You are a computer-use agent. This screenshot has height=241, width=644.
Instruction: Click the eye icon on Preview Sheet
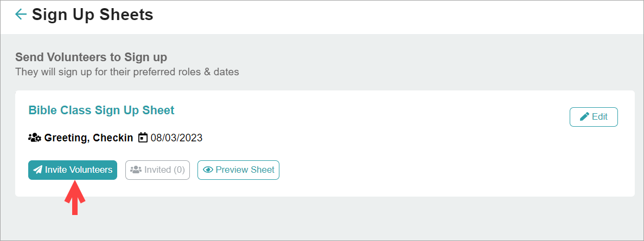click(x=207, y=170)
